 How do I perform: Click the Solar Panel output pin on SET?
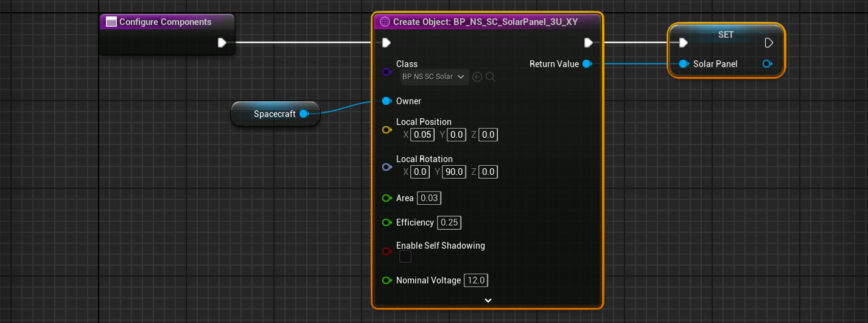[x=767, y=64]
